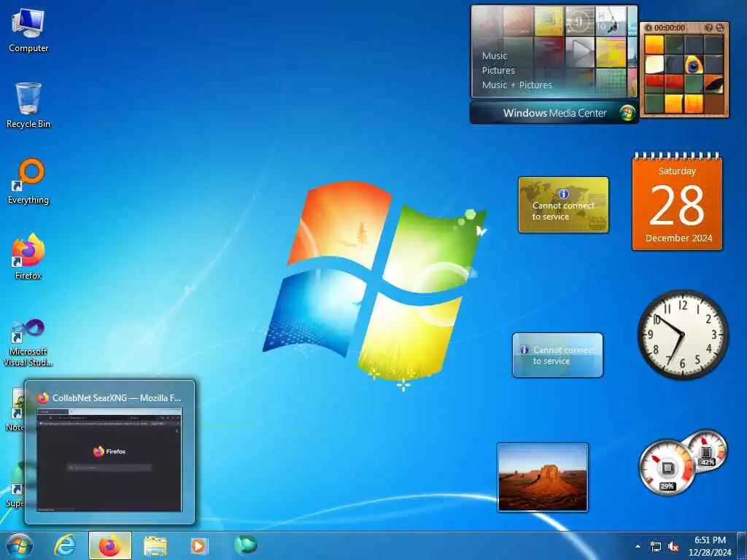This screenshot has width=747, height=560.
Task: Click the picture puzzle timer icon
Action: pyautogui.click(x=649, y=28)
